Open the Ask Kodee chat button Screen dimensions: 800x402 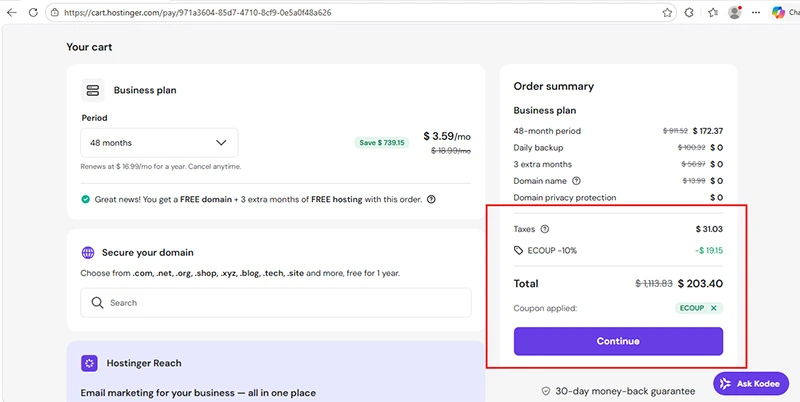pos(751,384)
